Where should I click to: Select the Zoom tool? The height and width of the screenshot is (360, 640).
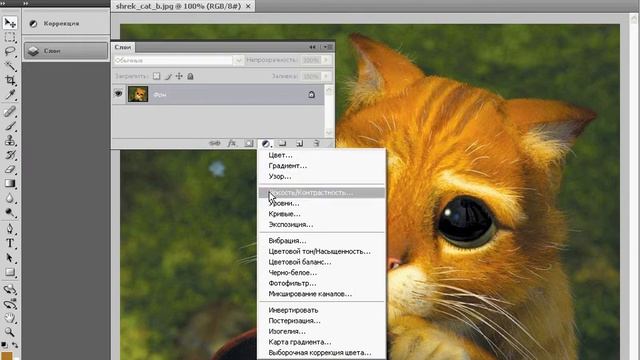(10, 332)
